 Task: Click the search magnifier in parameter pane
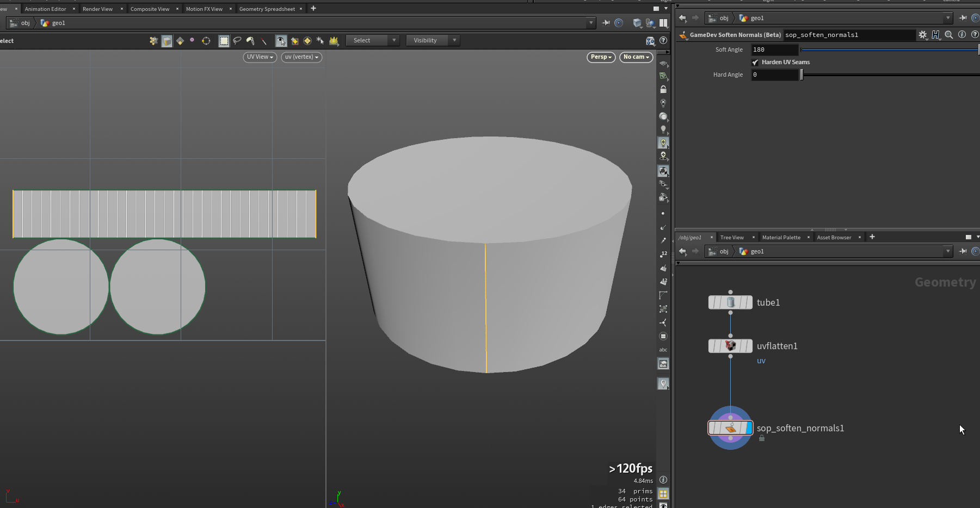pyautogui.click(x=949, y=35)
